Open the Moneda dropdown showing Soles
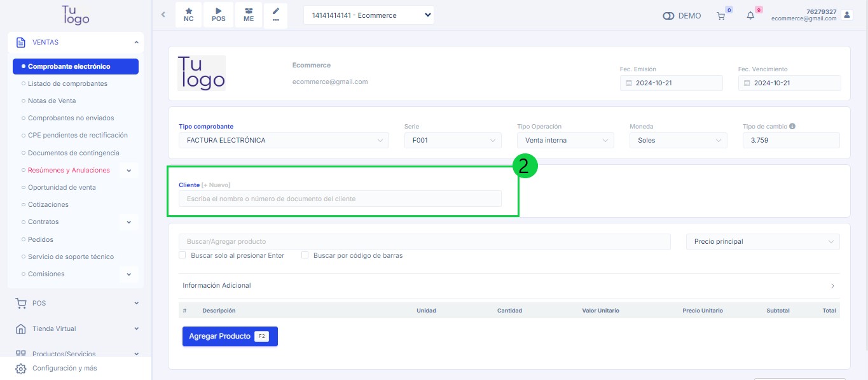 pos(677,141)
